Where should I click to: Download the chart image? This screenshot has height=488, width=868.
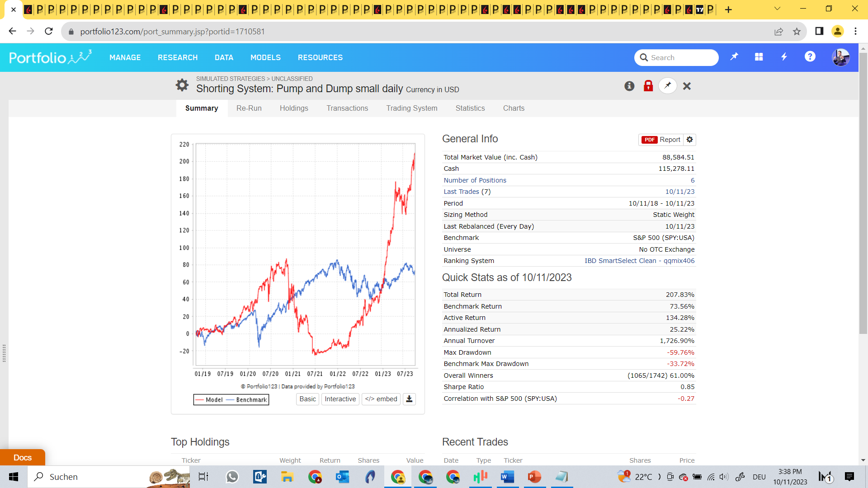coord(409,399)
